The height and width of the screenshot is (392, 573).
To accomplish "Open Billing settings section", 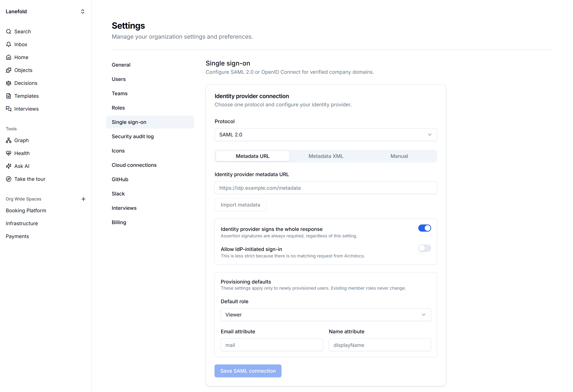I will click(x=150, y=222).
